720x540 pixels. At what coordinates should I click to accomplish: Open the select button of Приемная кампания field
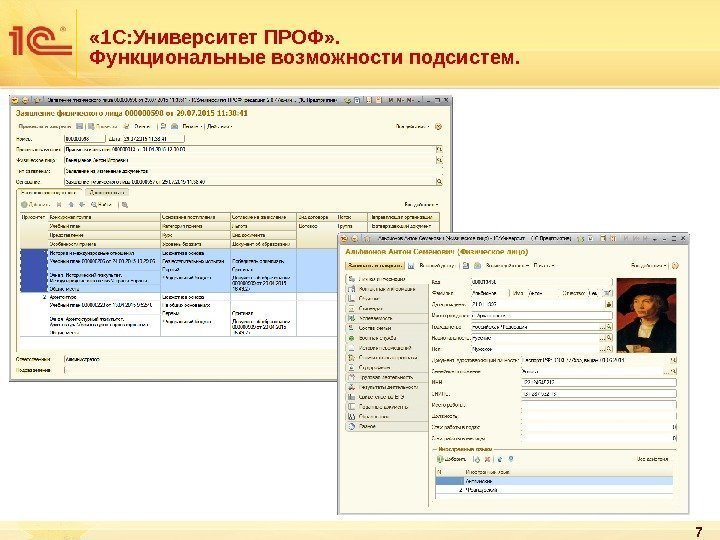439,150
